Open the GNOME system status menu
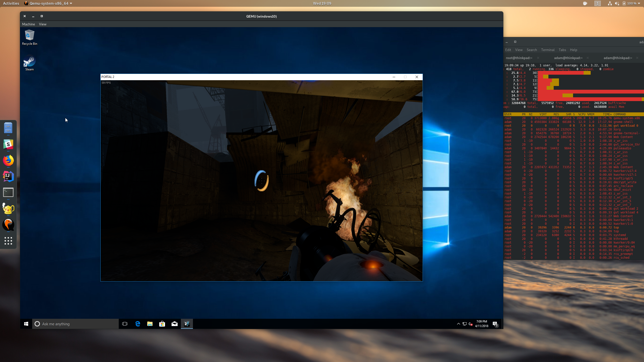This screenshot has height=362, width=644. click(624, 3)
